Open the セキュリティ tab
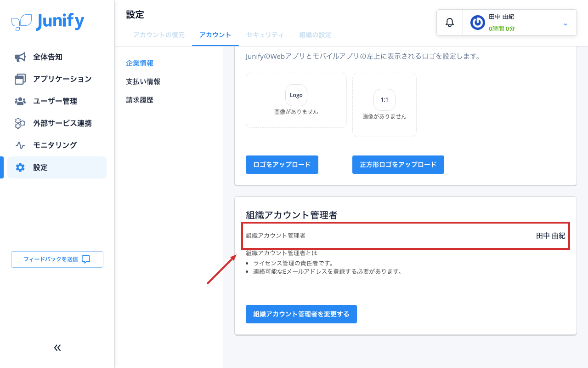Image resolution: width=588 pixels, height=368 pixels. click(x=265, y=35)
